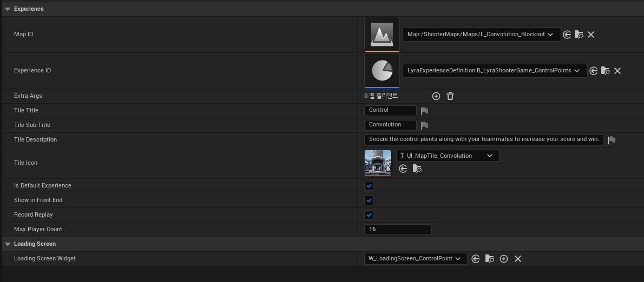The height and width of the screenshot is (282, 644).
Task: Click localization flag next to Tile Sub Title
Action: coord(424,125)
